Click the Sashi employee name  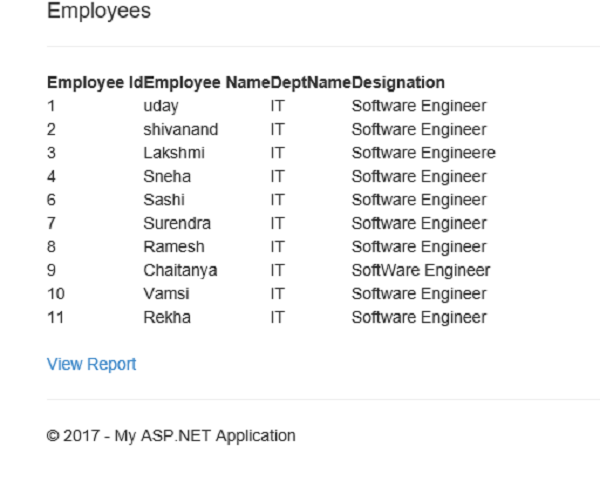164,200
